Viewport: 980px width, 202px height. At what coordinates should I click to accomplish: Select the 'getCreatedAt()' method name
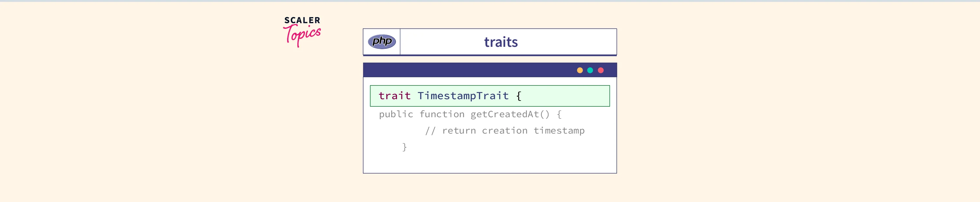point(510,114)
